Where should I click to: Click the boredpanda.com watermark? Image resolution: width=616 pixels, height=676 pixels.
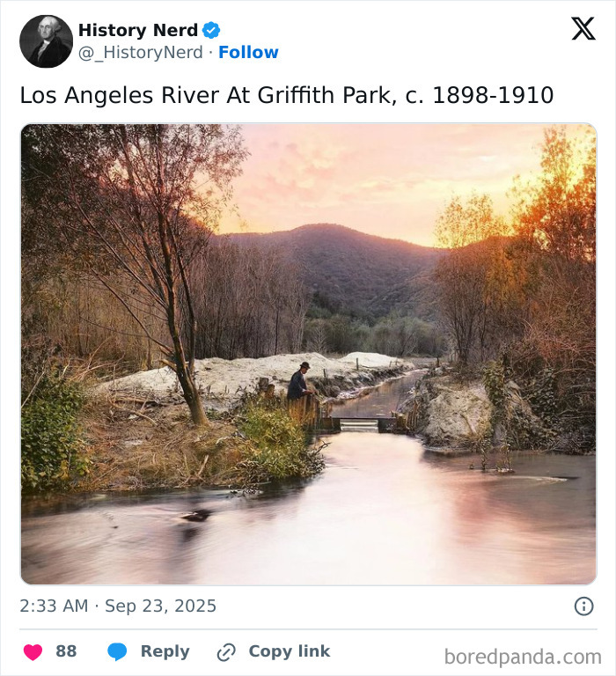(x=523, y=656)
